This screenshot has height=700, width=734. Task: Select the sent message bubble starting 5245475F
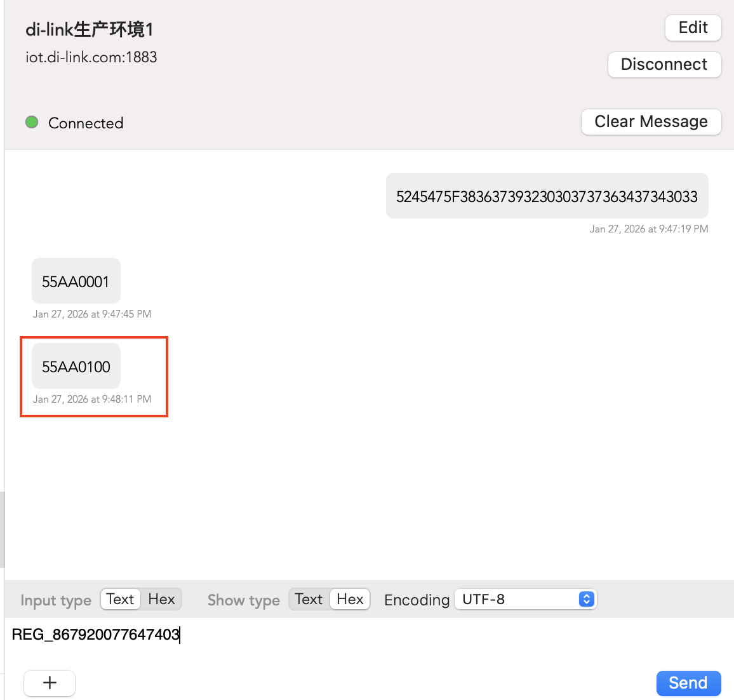point(547,196)
